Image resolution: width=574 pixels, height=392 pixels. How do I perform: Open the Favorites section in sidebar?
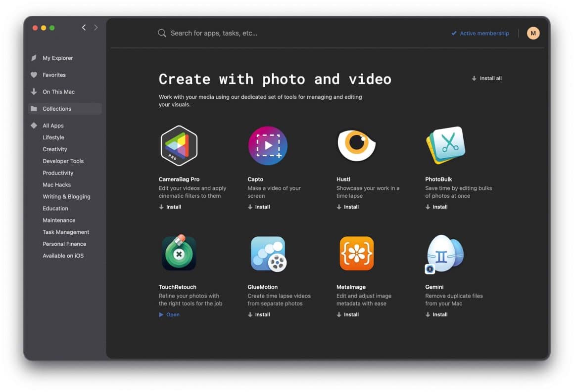coord(54,75)
